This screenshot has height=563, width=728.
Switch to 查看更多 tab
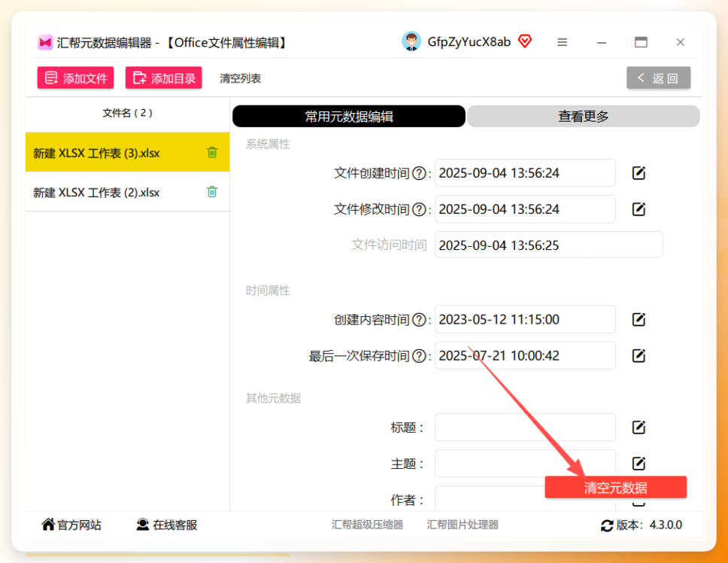point(583,116)
